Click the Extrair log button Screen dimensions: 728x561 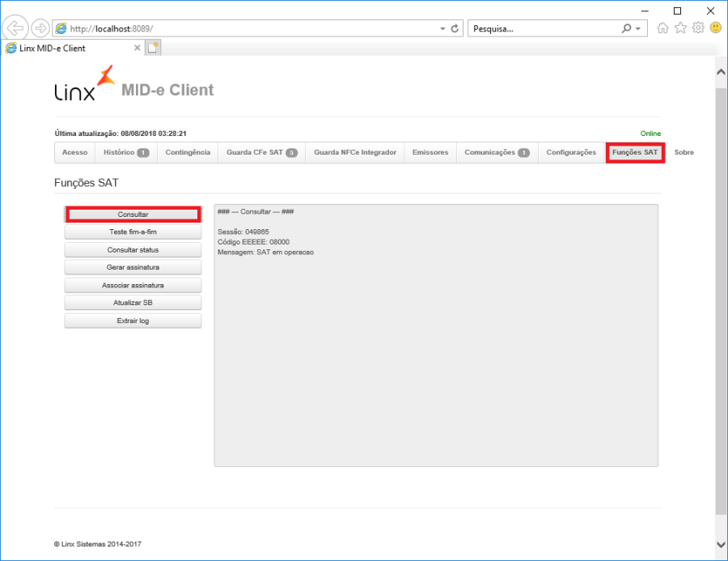pos(133,321)
